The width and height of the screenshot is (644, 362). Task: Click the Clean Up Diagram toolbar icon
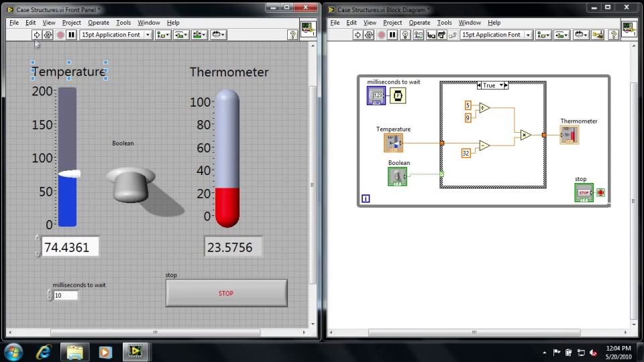[x=598, y=35]
